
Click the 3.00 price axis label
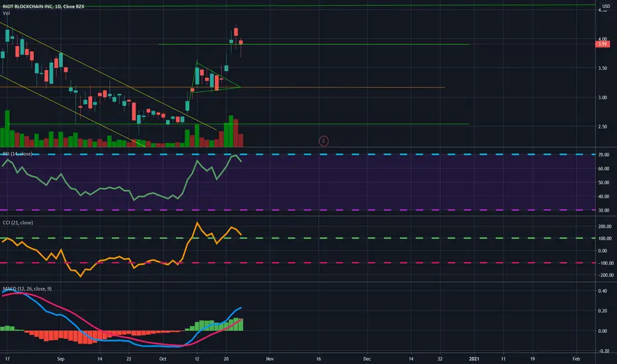[x=602, y=97]
